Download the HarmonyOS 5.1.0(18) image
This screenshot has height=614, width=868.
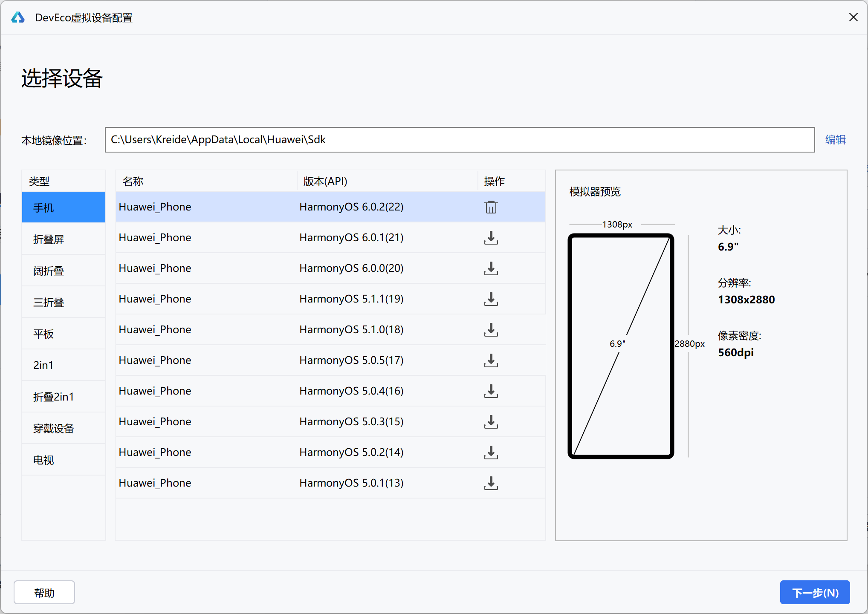coord(491,330)
